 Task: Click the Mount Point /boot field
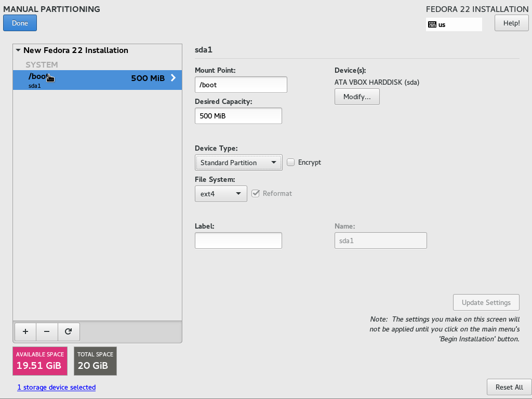tap(241, 85)
